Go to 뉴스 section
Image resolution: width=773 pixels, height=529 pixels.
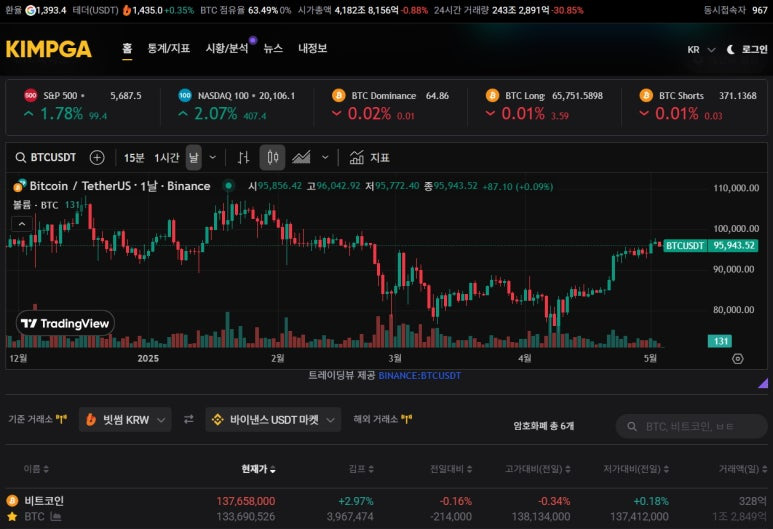tap(273, 48)
